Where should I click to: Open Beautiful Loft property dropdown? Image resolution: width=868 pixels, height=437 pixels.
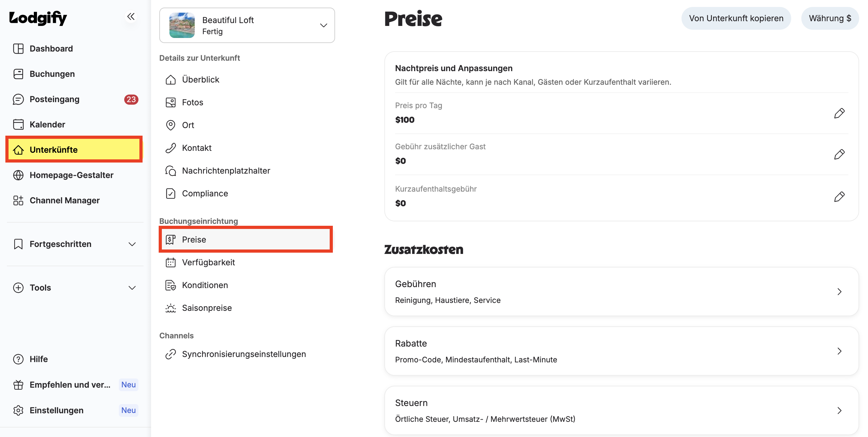click(247, 26)
